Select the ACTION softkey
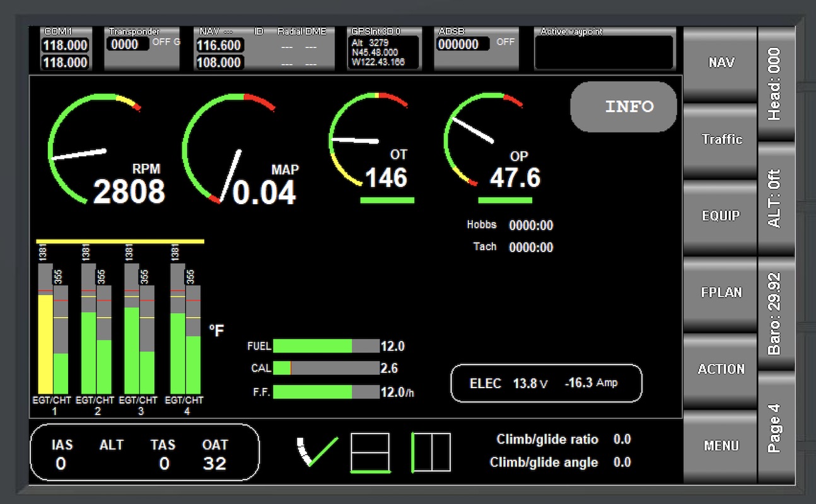816x504 pixels. click(x=721, y=370)
